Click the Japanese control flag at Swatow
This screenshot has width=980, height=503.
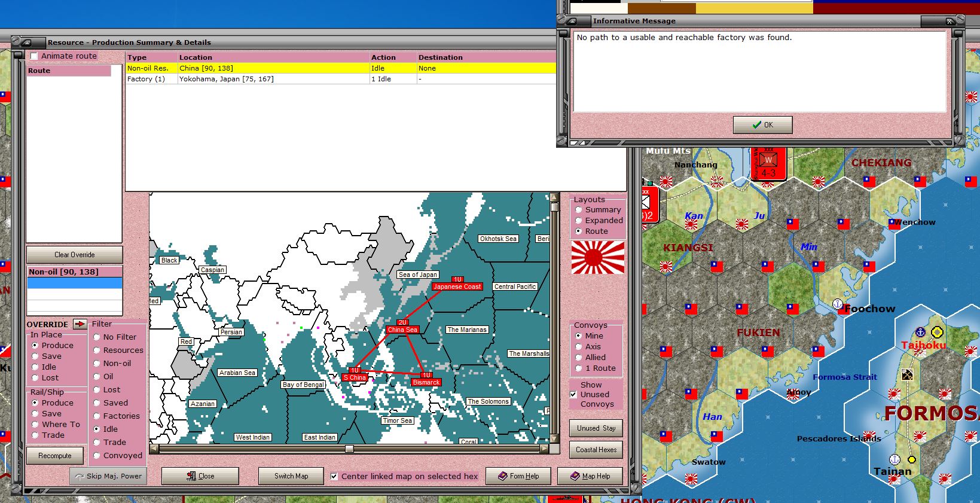[x=691, y=478]
